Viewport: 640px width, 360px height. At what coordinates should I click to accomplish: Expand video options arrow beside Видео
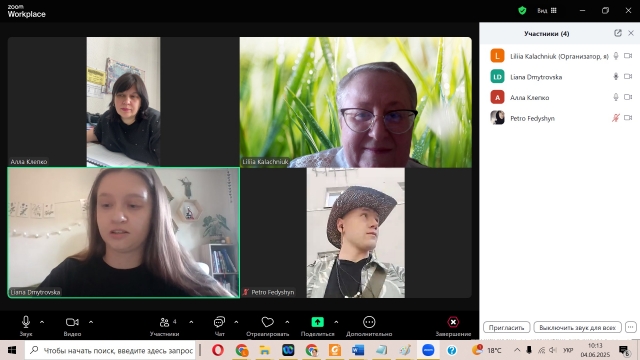pyautogui.click(x=91, y=322)
